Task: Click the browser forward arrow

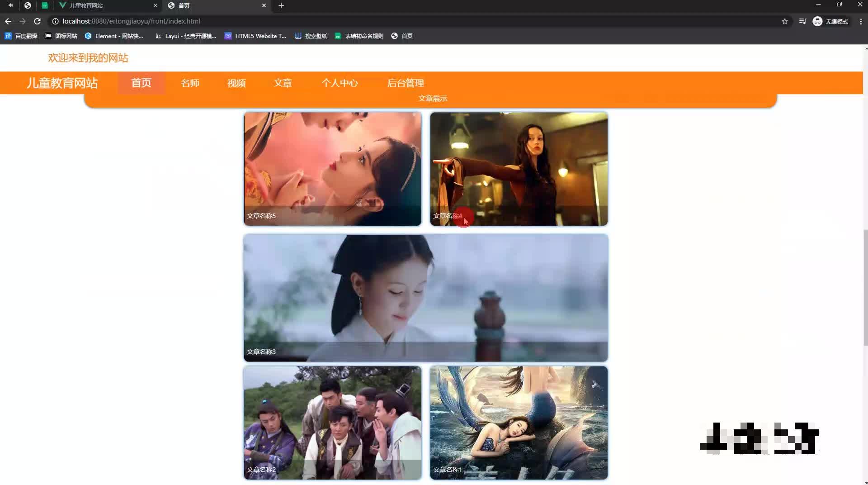Action: click(x=23, y=21)
